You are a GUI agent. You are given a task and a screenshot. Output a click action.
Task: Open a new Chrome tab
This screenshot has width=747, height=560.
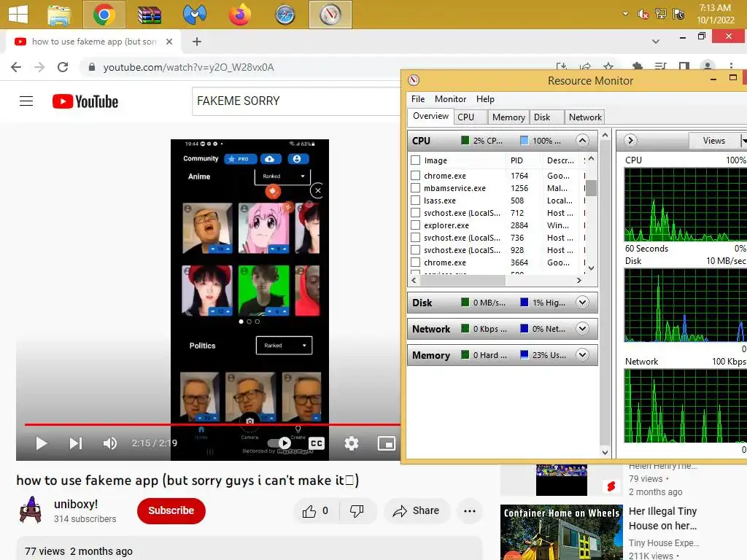coord(197,42)
